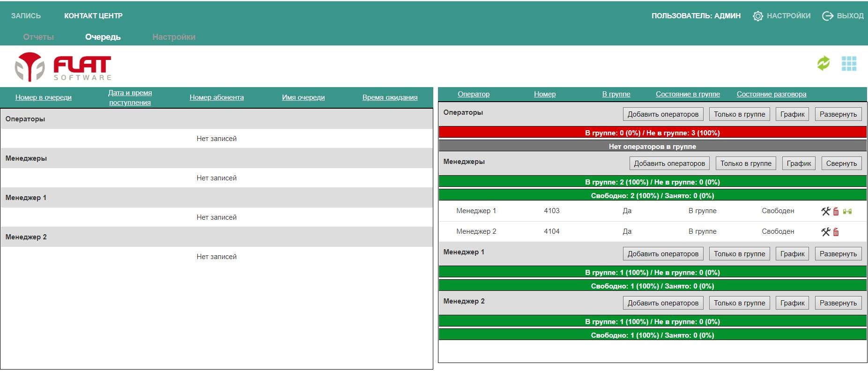Click the gray 'Нет операторов в группе' bar
Screen dimensions: 868x378
(653, 146)
